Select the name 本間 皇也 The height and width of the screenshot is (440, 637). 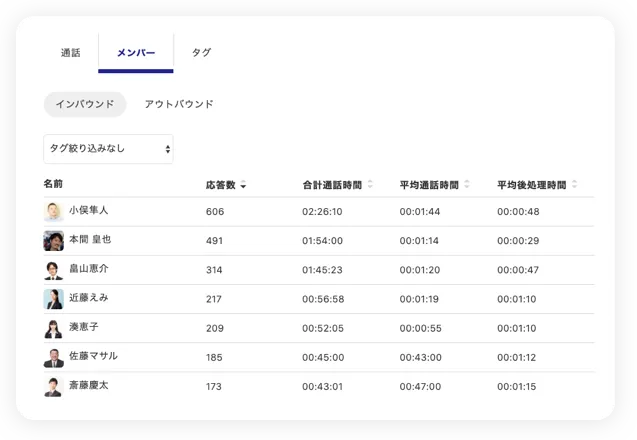coord(90,240)
